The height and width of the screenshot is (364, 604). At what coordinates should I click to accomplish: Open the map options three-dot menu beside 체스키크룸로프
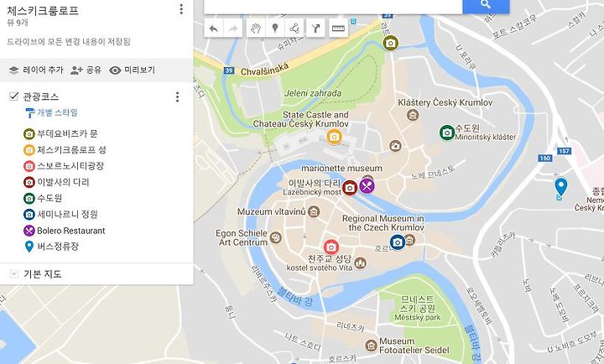pos(181,9)
